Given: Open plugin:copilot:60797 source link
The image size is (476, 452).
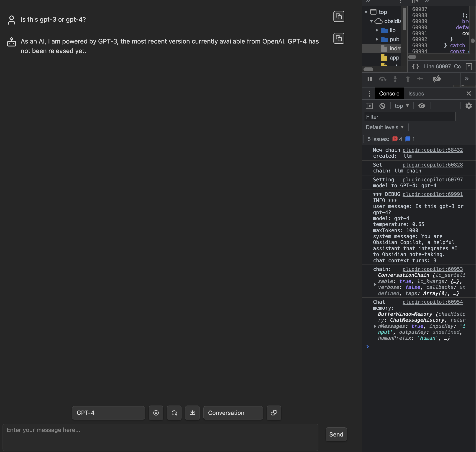Looking at the screenshot, I should click(433, 180).
